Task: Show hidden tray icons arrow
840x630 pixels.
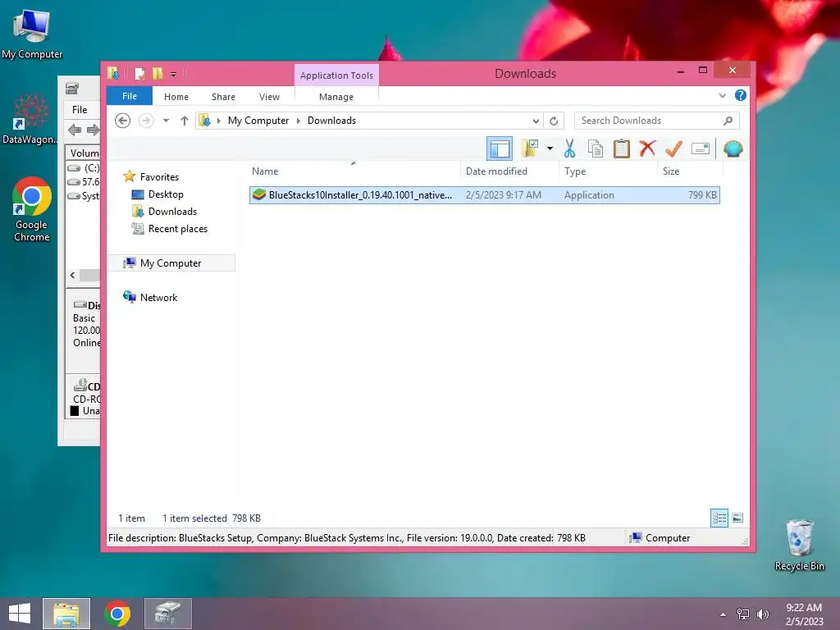Action: (724, 614)
